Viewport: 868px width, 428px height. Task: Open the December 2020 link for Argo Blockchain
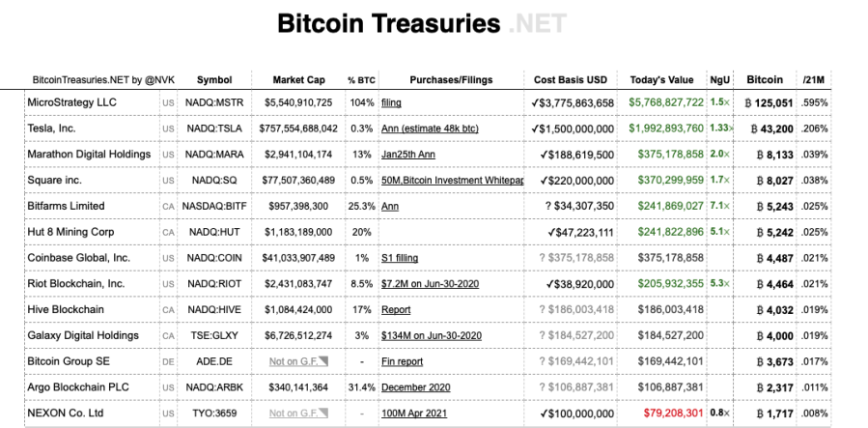[x=416, y=387]
